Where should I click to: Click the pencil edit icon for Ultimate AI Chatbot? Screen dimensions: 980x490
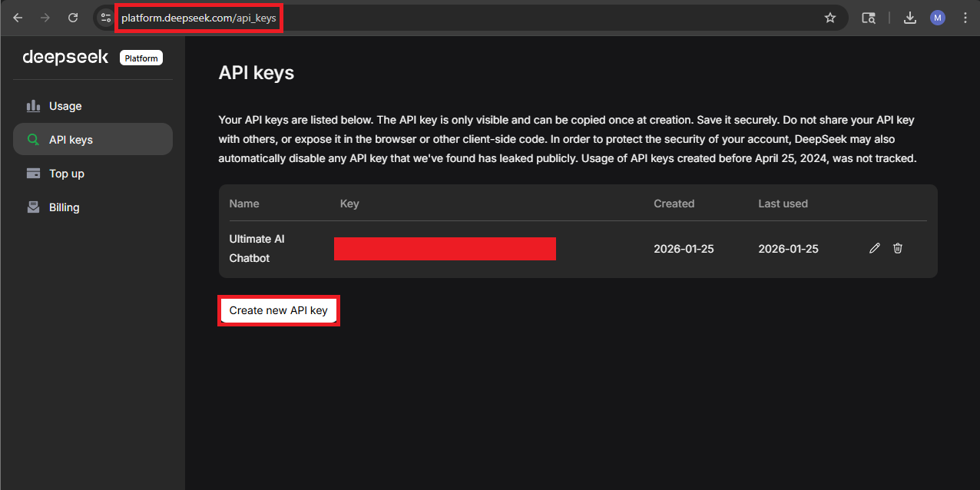874,248
